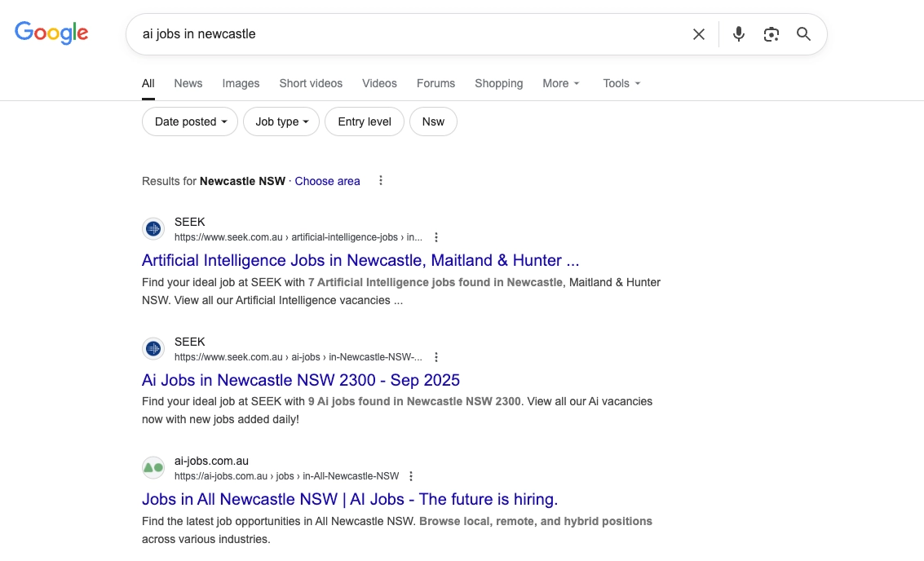The height and width of the screenshot is (561, 924).
Task: Apply the Nsw filter chip
Action: 433,121
